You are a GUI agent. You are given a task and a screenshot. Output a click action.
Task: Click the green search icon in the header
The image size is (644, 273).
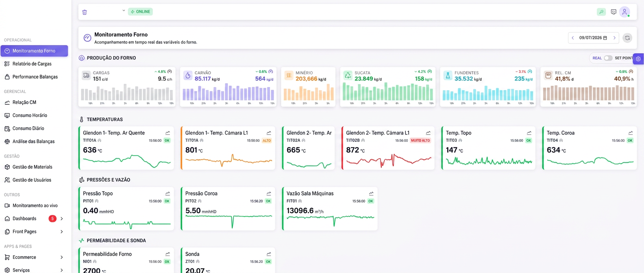[601, 12]
